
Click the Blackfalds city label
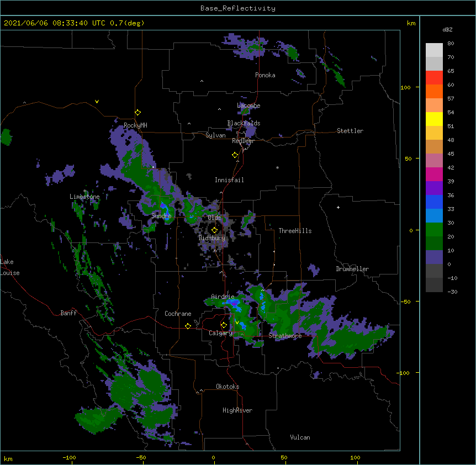[x=244, y=123]
